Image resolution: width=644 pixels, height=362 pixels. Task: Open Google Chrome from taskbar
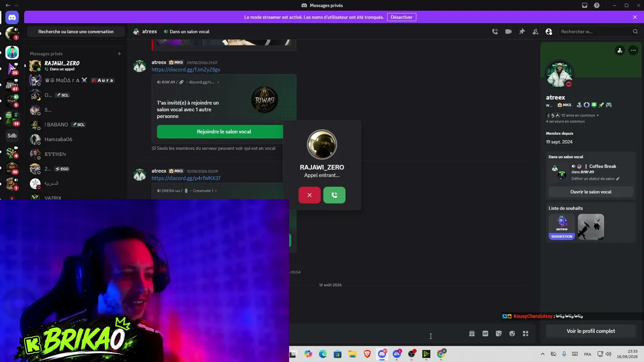pos(441,354)
